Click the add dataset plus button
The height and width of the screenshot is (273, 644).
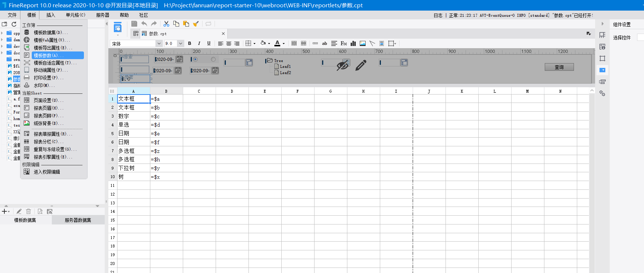(x=5, y=211)
